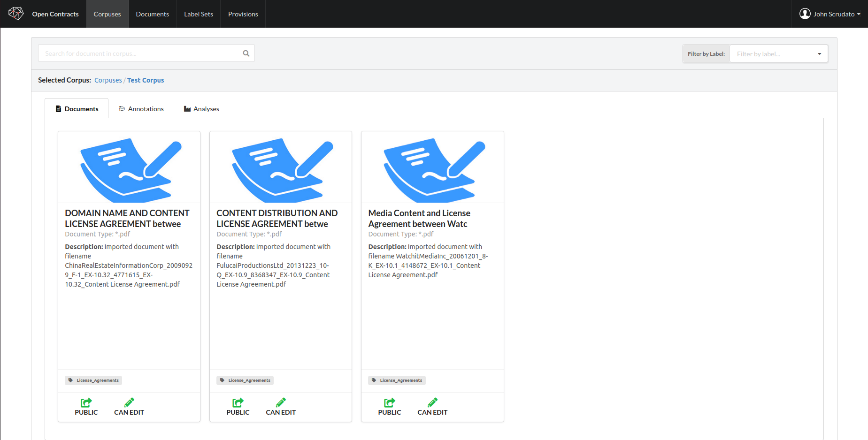
Task: Click License_Agreements label on DOMAIN NAME card
Action: (93, 380)
